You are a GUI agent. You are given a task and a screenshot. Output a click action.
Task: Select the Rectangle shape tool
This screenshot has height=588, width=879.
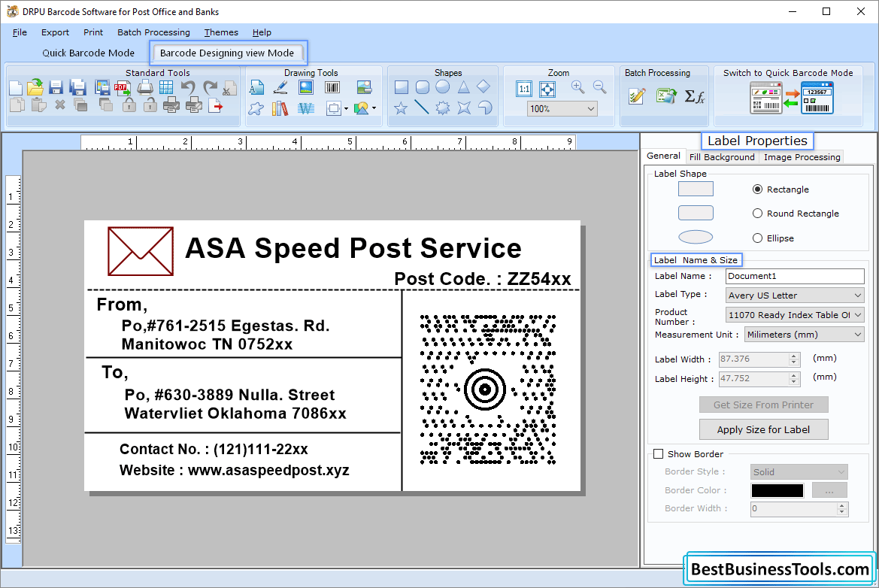pos(402,87)
